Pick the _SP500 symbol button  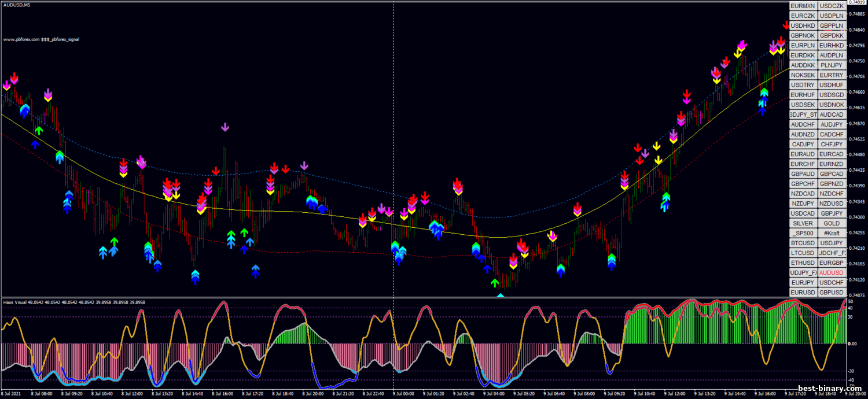(803, 233)
